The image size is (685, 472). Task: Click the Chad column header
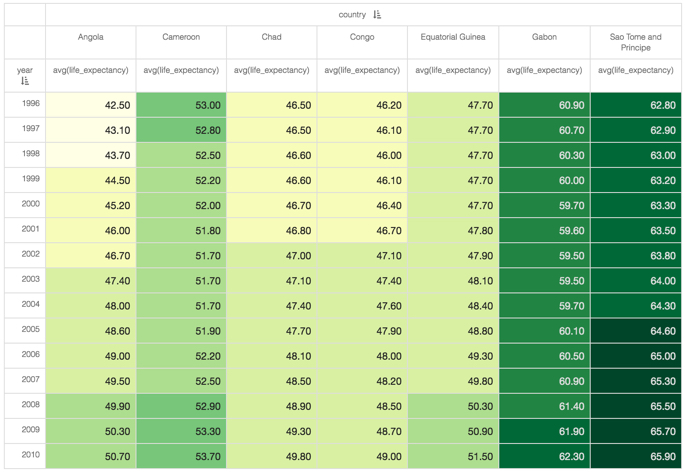coord(271,37)
